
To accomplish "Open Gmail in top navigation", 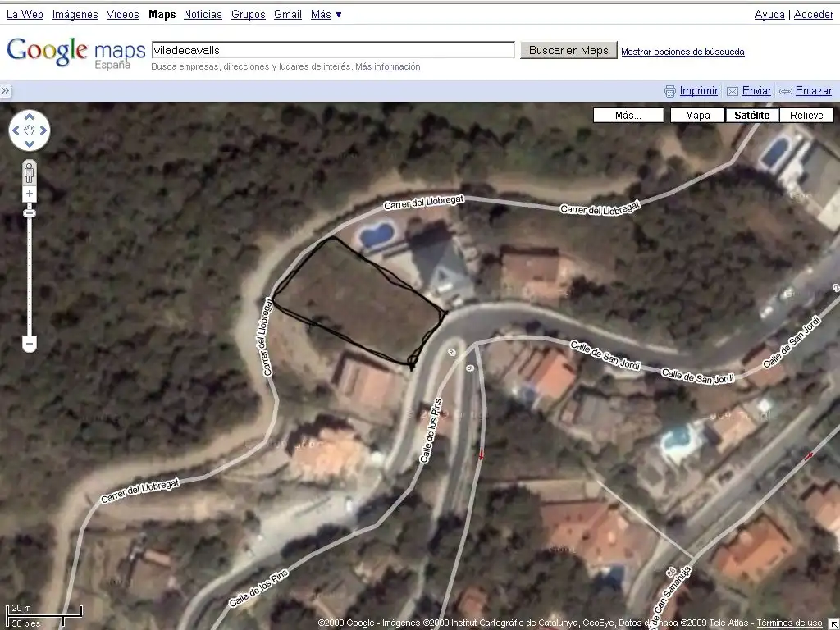I will point(288,15).
